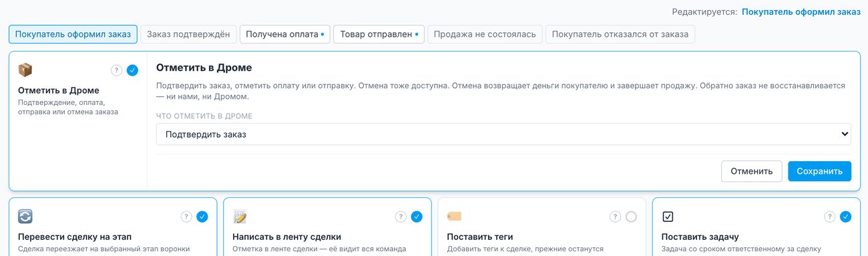The height and width of the screenshot is (256, 868).
Task: Open the Поставить теги card title
Action: pyautogui.click(x=479, y=237)
